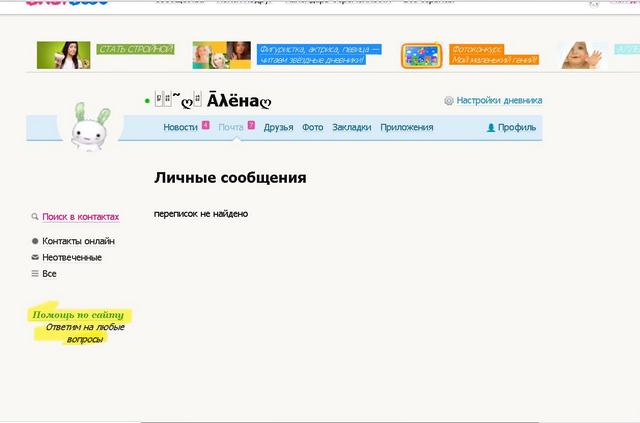Filter by Неотвеченные messages
The height and width of the screenshot is (423, 640).
pos(72,258)
